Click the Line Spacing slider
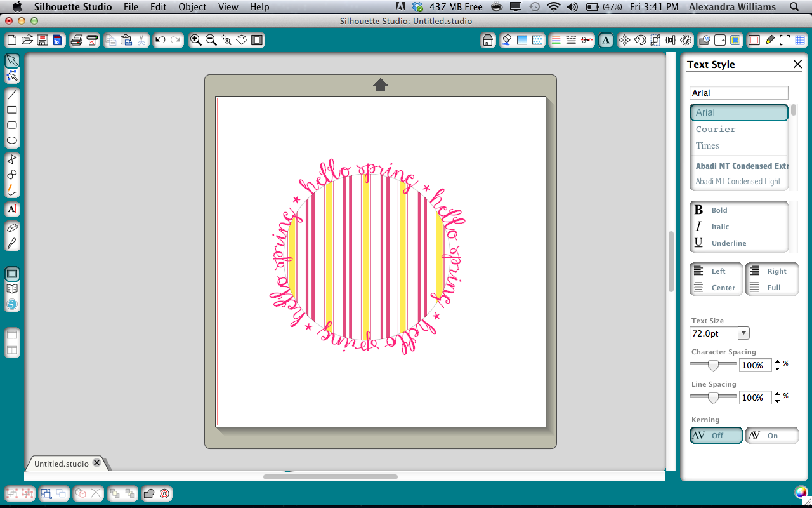This screenshot has height=508, width=812. (x=713, y=398)
